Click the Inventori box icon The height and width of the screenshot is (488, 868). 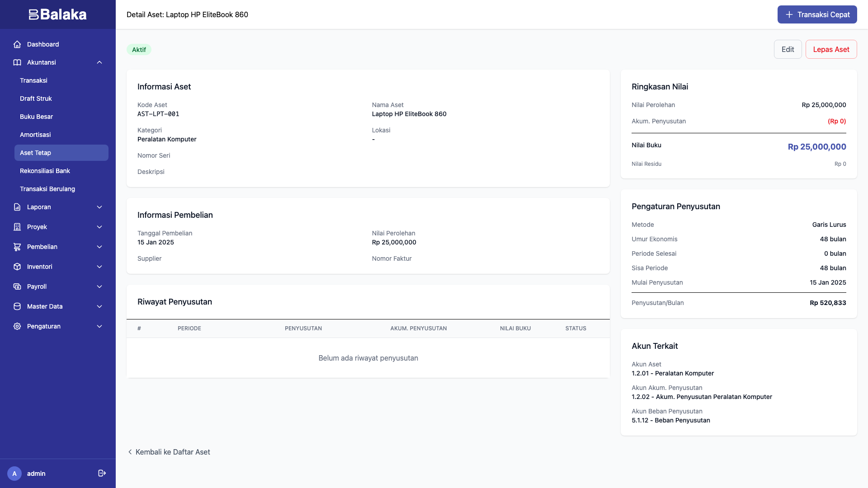(17, 267)
